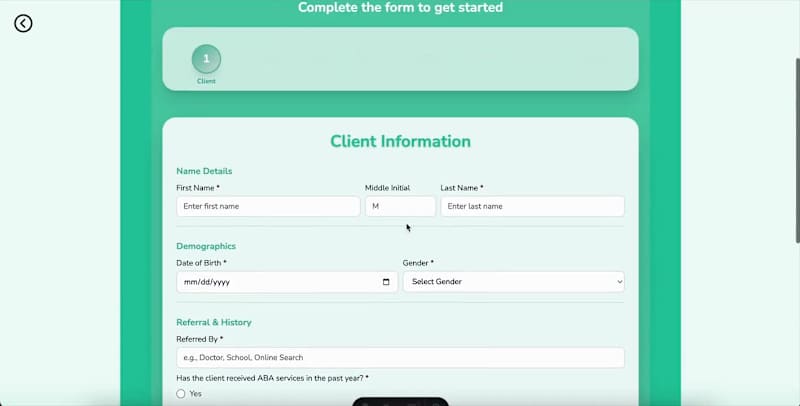
Task: Click the Demographics section label
Action: [x=206, y=246]
